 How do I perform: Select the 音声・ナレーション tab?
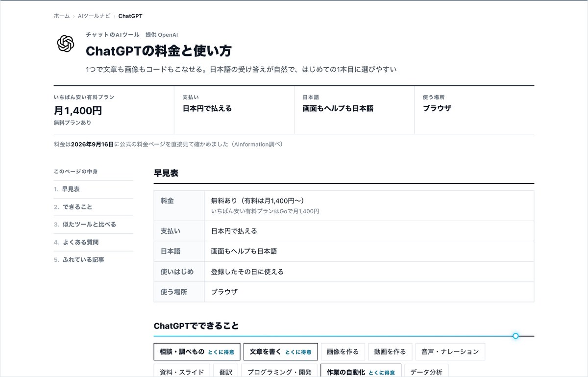click(450, 352)
